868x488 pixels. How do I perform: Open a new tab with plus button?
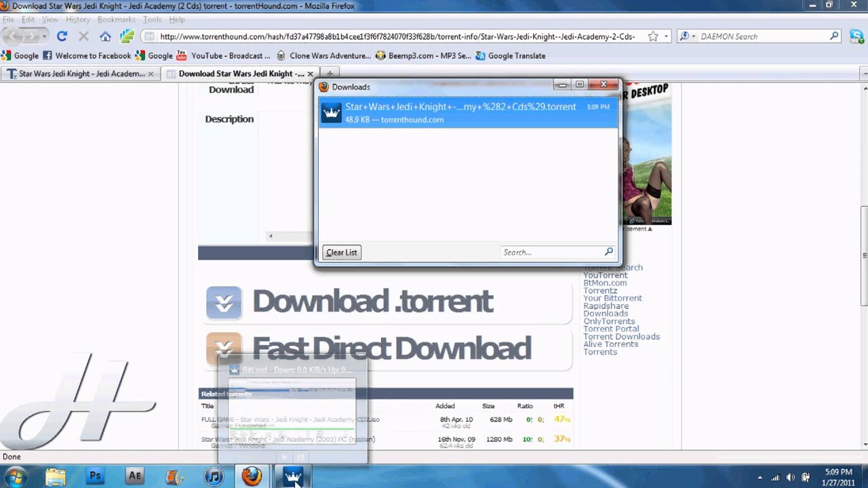[x=330, y=73]
